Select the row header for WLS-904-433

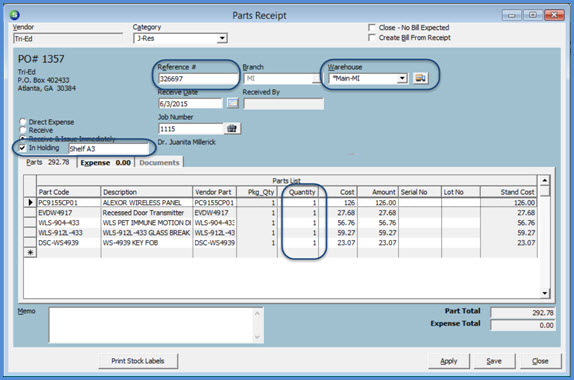click(30, 223)
